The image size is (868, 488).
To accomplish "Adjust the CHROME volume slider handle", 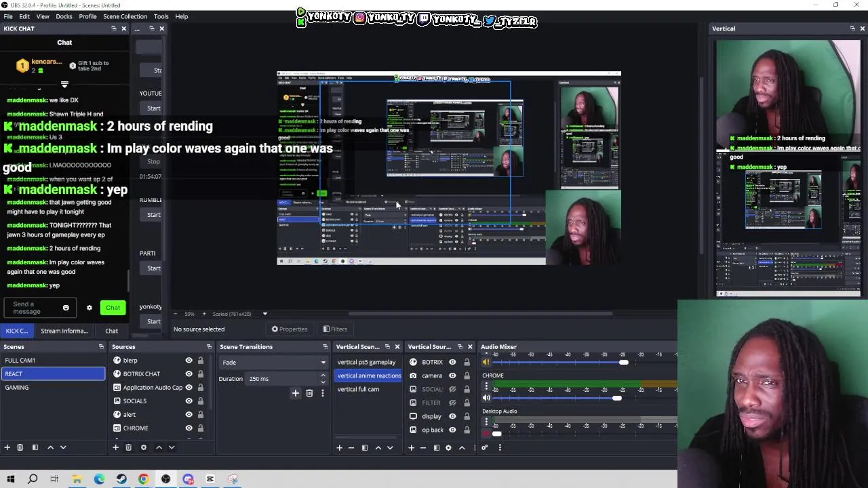I will click(x=616, y=398).
